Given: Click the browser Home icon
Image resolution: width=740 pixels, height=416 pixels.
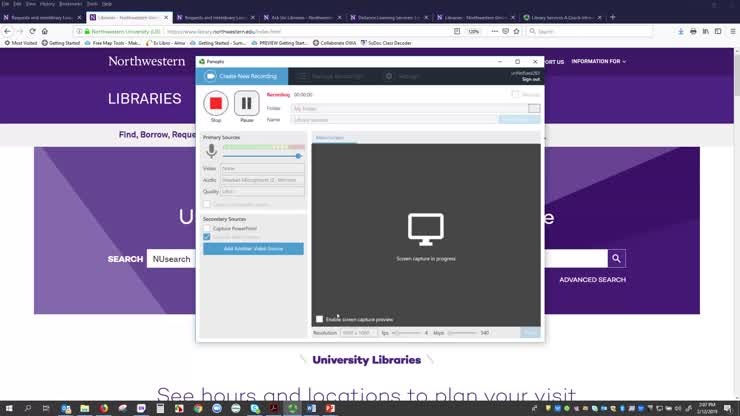Looking at the screenshot, I should coord(45,31).
